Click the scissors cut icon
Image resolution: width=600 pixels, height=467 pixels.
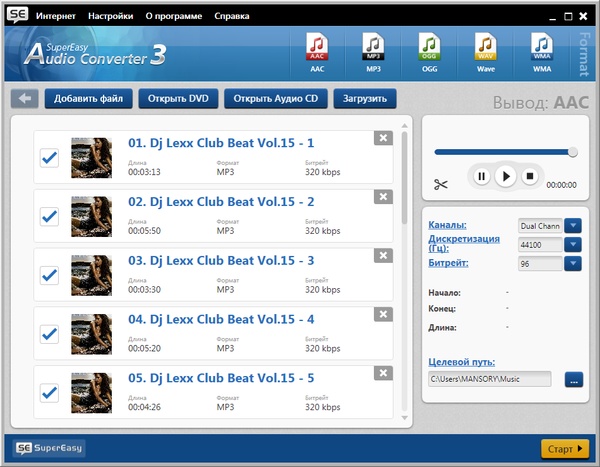pyautogui.click(x=441, y=184)
